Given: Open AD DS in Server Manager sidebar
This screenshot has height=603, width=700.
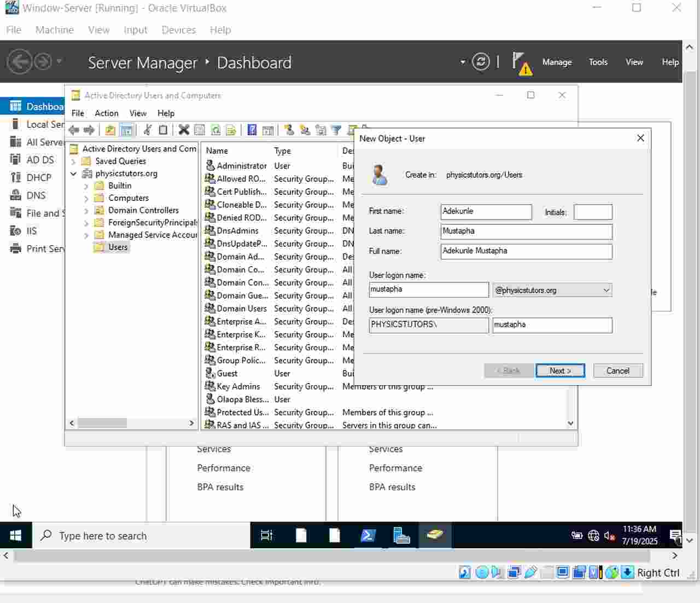Looking at the screenshot, I should pyautogui.click(x=40, y=160).
